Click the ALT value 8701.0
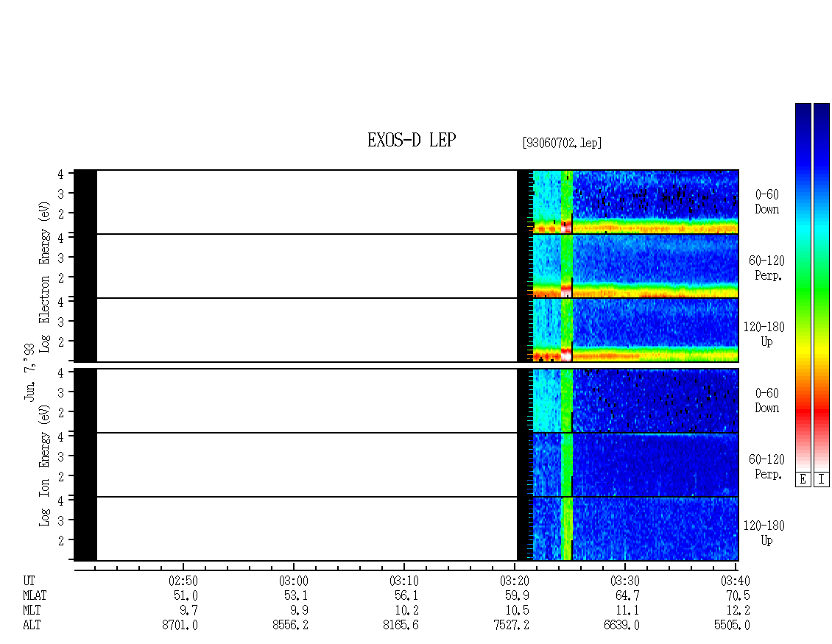Image resolution: width=832 pixels, height=644 pixels. [x=180, y=626]
